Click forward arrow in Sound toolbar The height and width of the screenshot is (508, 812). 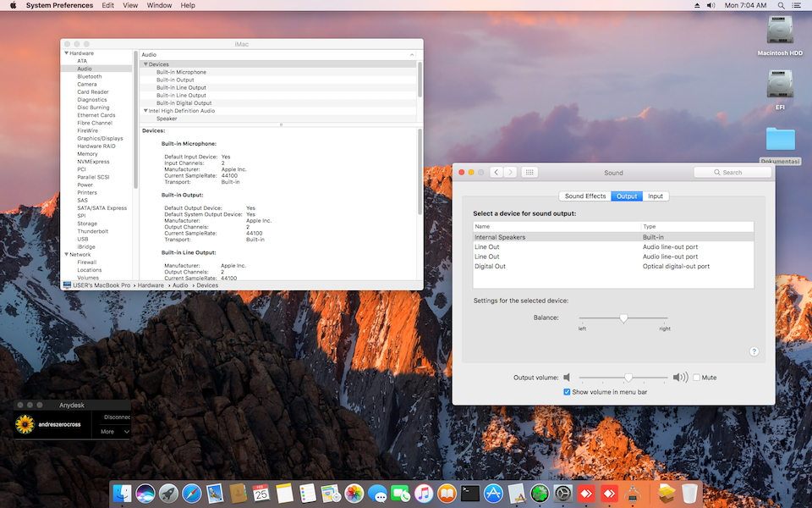click(x=510, y=172)
